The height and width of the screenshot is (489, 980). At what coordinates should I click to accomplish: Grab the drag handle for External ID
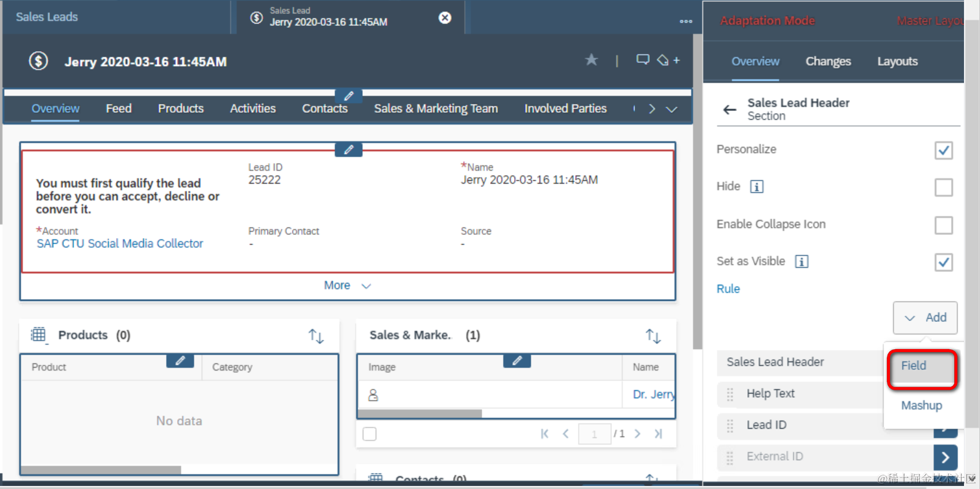[730, 457]
